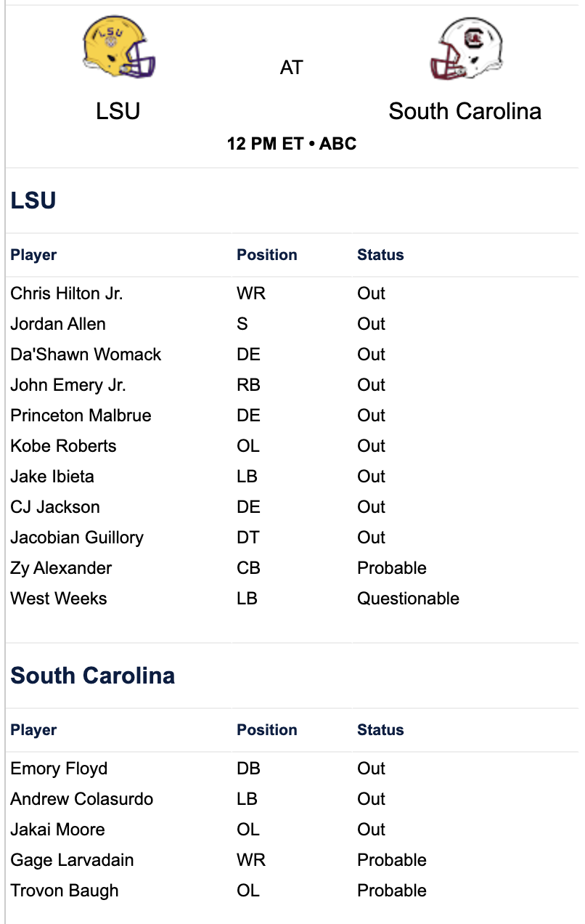The image size is (585, 924).
Task: Click the LSU section heading
Action: 33,200
